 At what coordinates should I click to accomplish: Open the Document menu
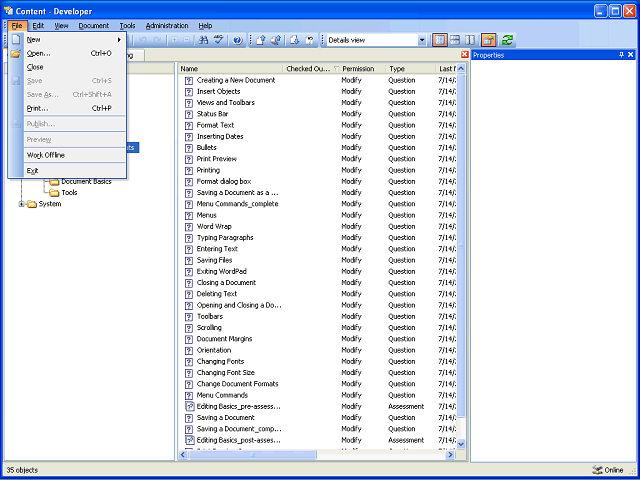click(x=94, y=26)
